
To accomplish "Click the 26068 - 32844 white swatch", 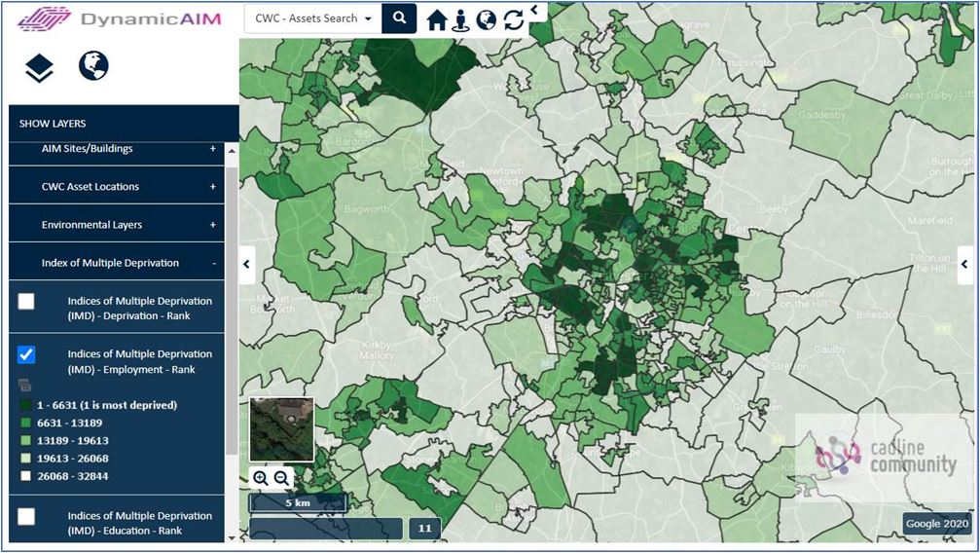I will tap(25, 476).
